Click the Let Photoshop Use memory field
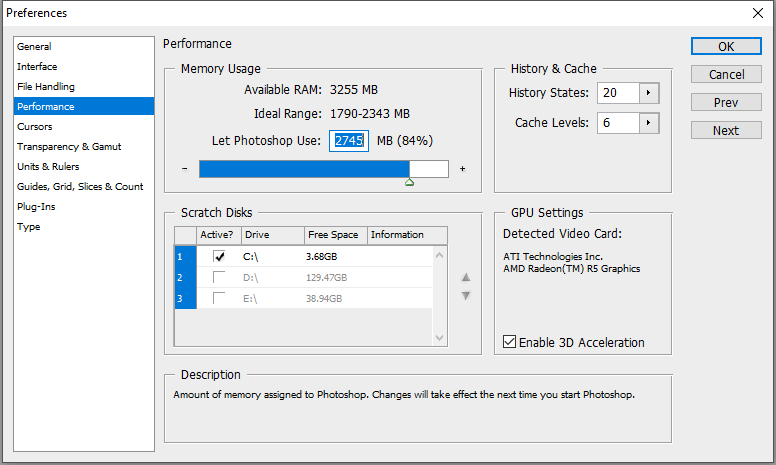The width and height of the screenshot is (776, 465). pos(349,141)
